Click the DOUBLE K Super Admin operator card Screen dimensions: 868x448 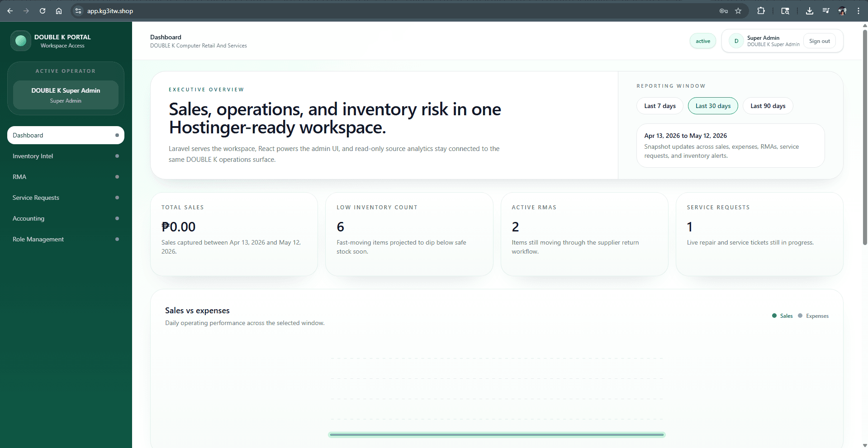66,95
